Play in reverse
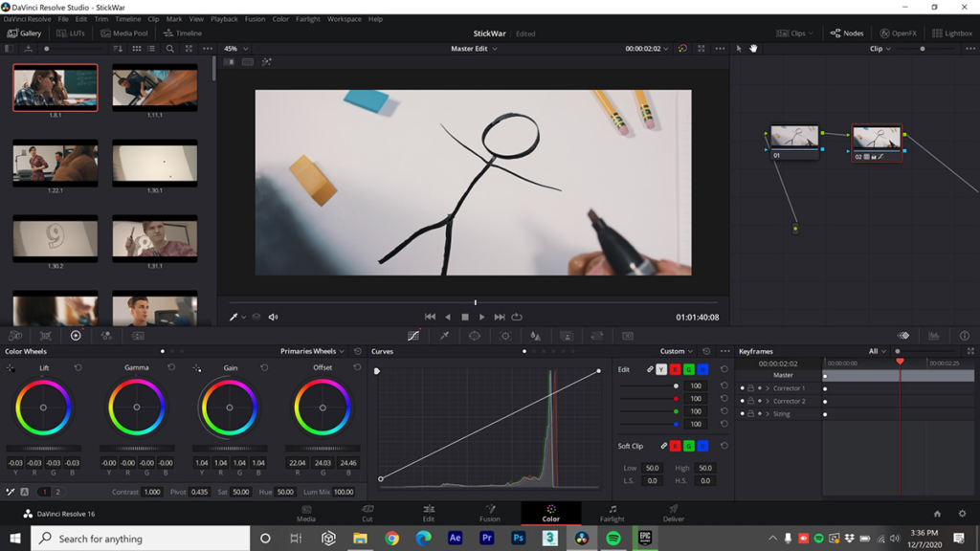Screen dimensions: 980x551 (448, 317)
